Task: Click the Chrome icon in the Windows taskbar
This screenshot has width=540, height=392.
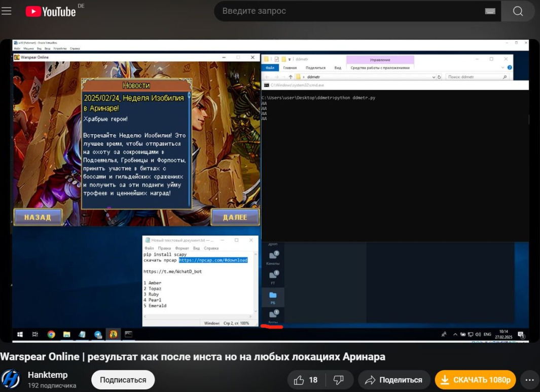Action: 51,334
